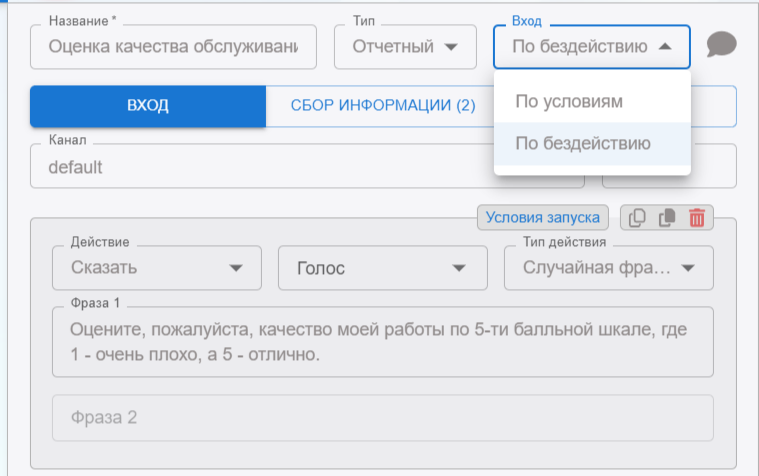This screenshot has height=476, width=759.
Task: Click the speech bubble comment icon
Action: 721,45
